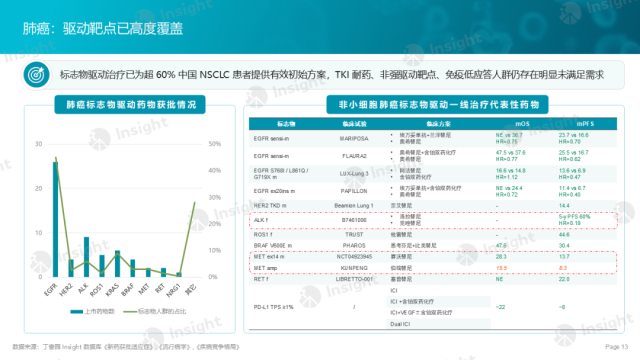Click the mPFS value 11.4 vs 6.7

tap(572, 188)
